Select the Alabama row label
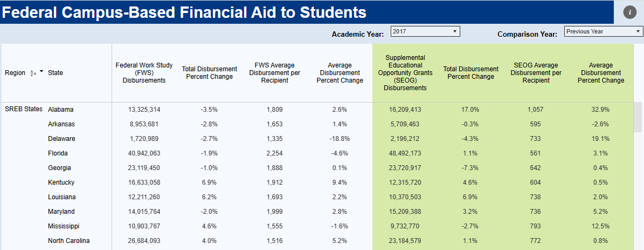Screen dimensions: 644x250 61,110
